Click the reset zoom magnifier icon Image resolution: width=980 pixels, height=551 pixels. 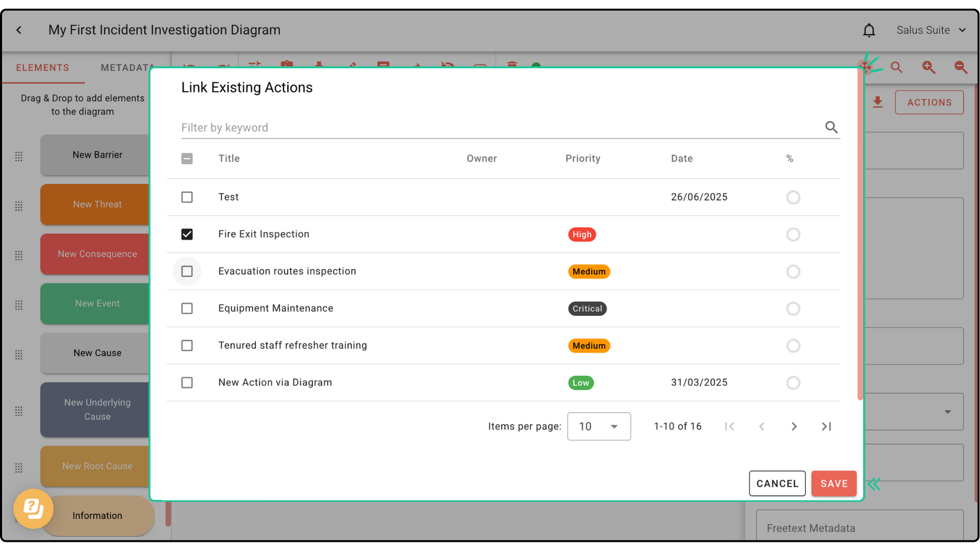[x=896, y=67]
